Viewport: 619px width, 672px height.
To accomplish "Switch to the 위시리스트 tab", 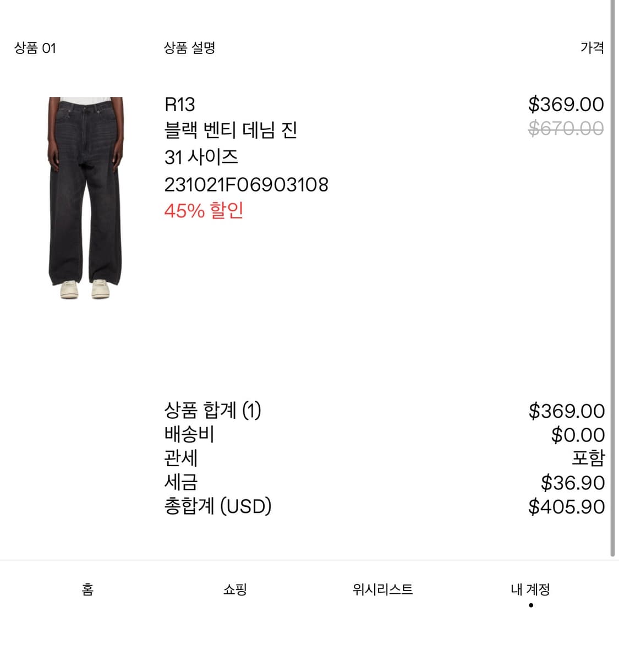I will point(382,589).
